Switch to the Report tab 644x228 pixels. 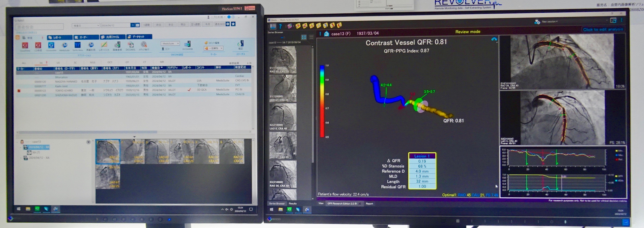coord(369,204)
